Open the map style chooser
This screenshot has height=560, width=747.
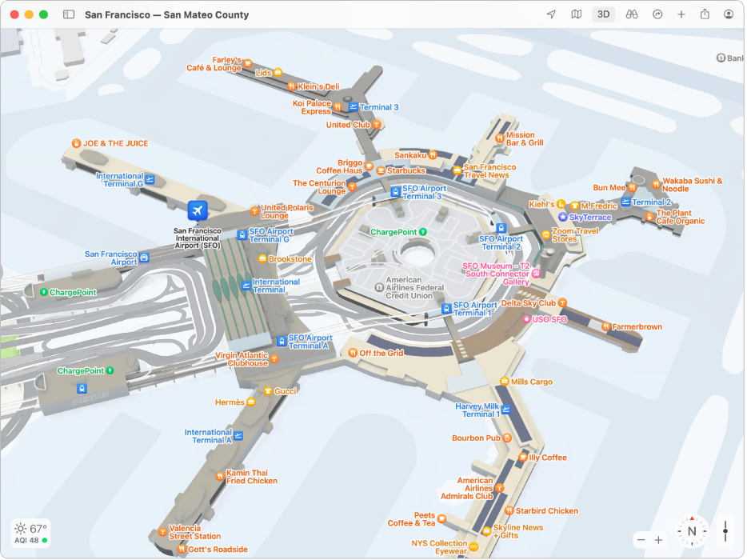[x=576, y=14]
